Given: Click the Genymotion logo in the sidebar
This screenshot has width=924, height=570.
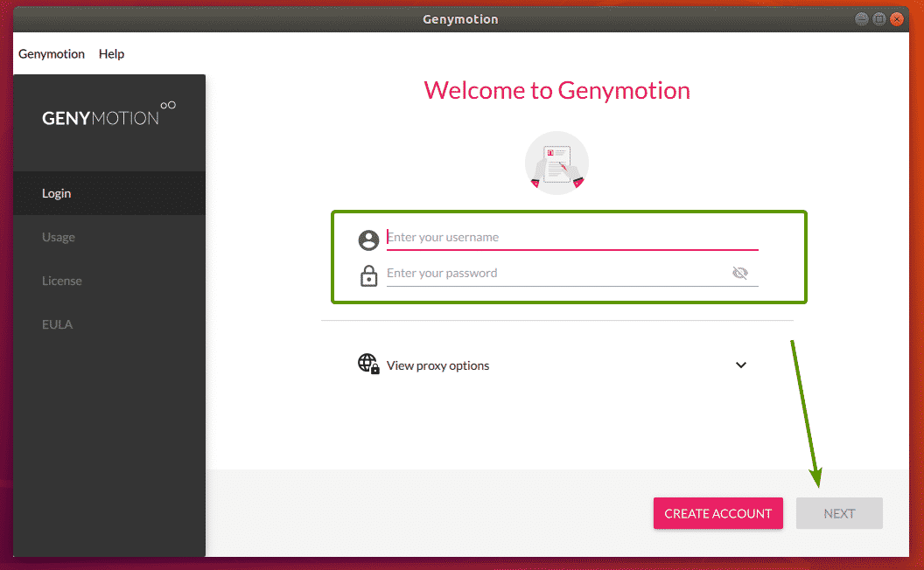Looking at the screenshot, I should tap(108, 115).
